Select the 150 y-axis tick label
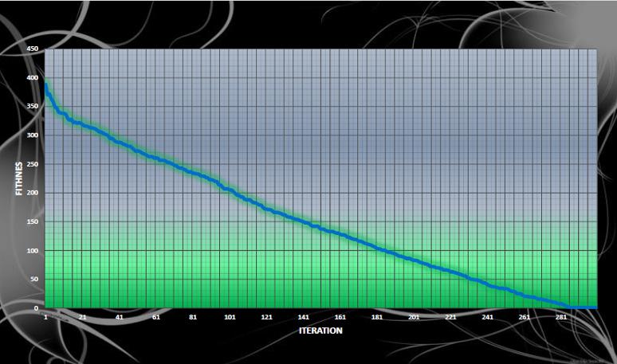Image resolution: width=617 pixels, height=364 pixels. (33, 222)
